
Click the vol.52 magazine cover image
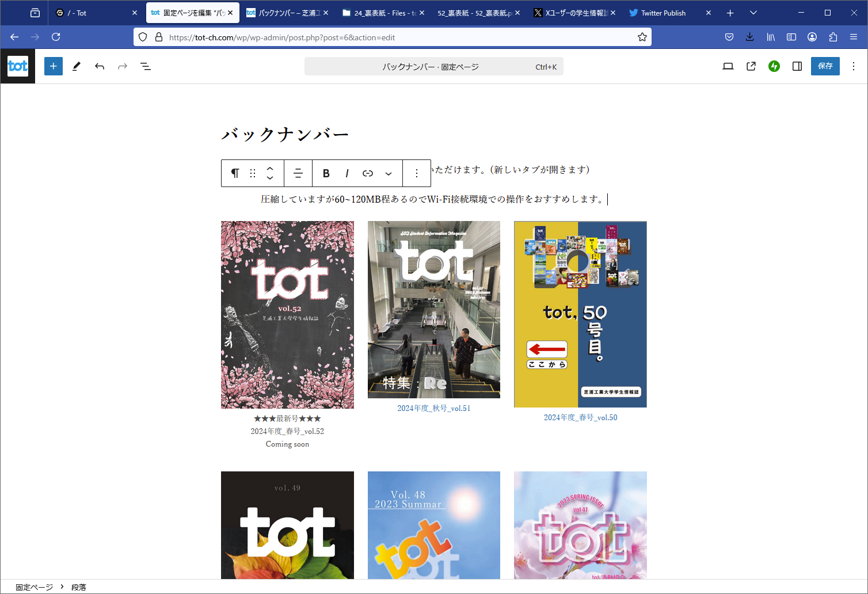pos(287,314)
